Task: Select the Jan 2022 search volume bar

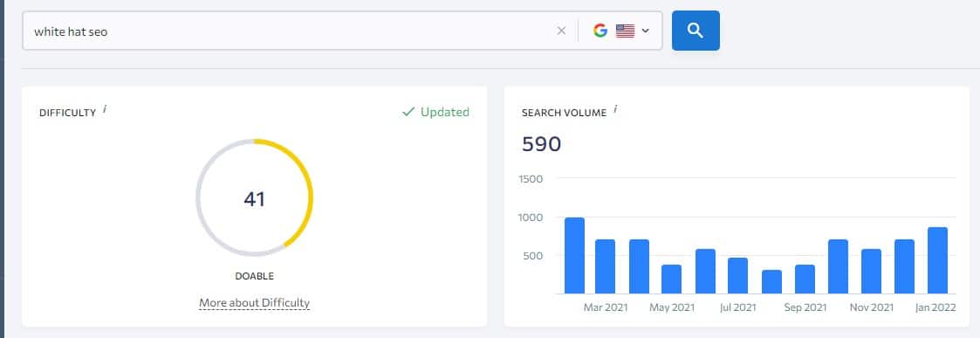Action: click(937, 260)
